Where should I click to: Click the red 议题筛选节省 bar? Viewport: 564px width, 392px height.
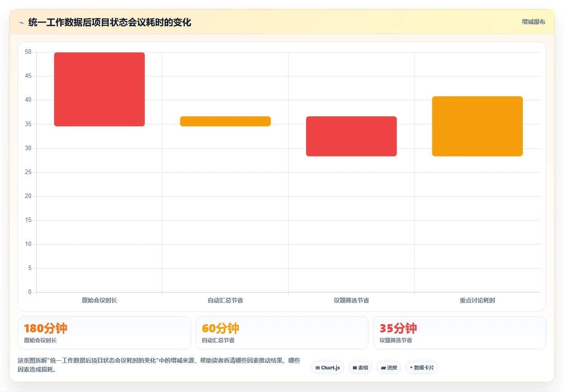click(x=351, y=137)
